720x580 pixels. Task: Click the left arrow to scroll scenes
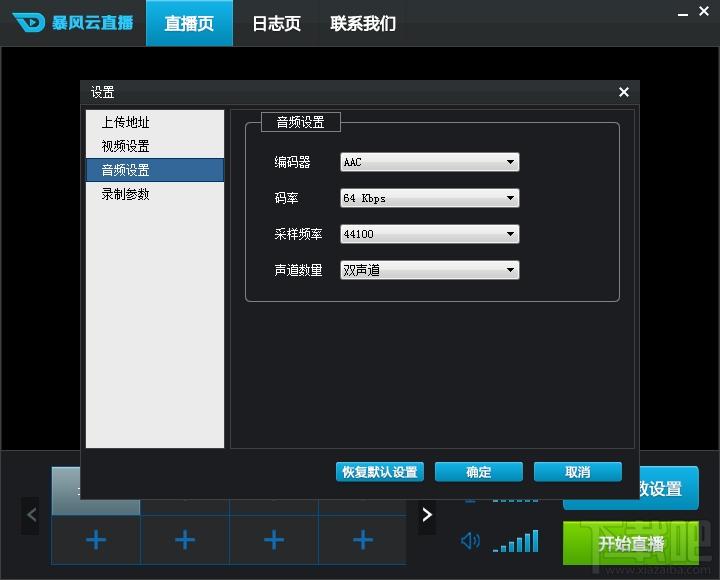pos(31,515)
